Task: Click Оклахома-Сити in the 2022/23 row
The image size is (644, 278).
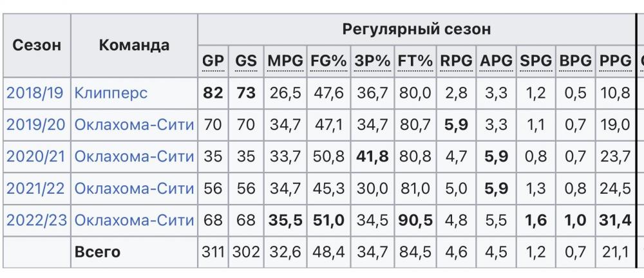Action: pos(134,220)
